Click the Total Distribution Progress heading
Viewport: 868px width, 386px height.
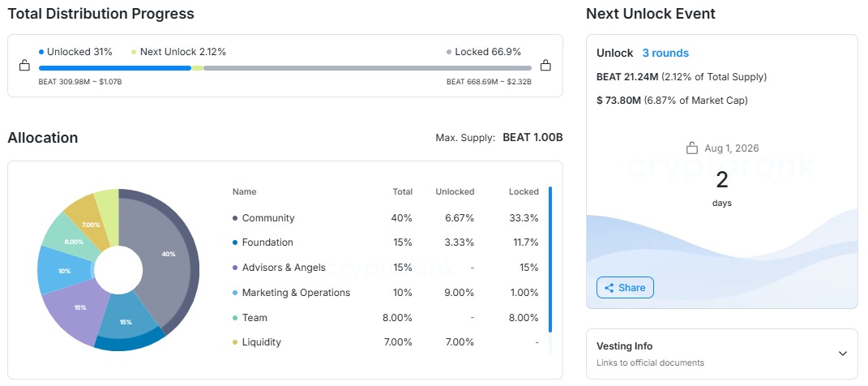point(100,14)
